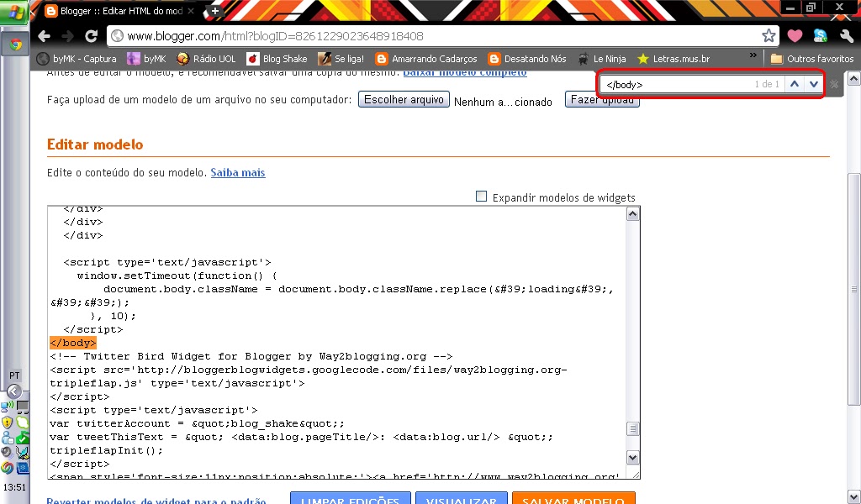
Task: Open the byMK - Captura bookmark
Action: (x=77, y=59)
